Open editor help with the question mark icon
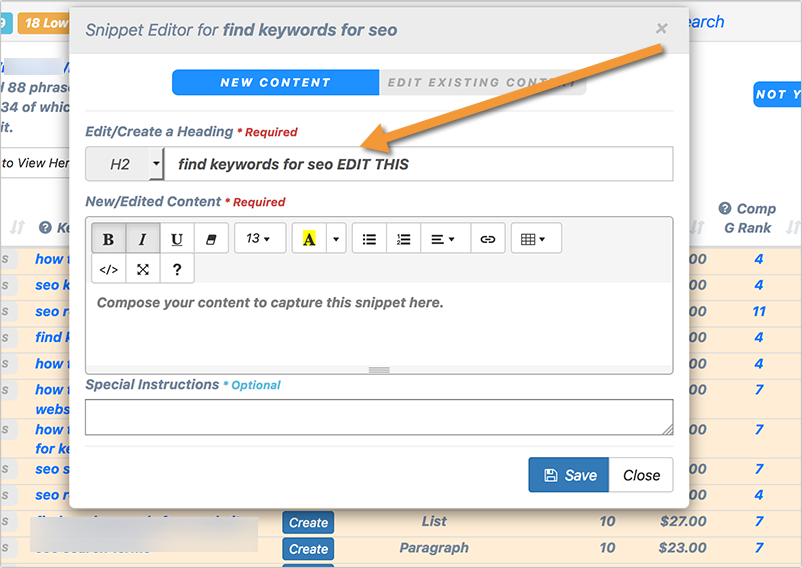Image resolution: width=802 pixels, height=568 pixels. [x=177, y=269]
